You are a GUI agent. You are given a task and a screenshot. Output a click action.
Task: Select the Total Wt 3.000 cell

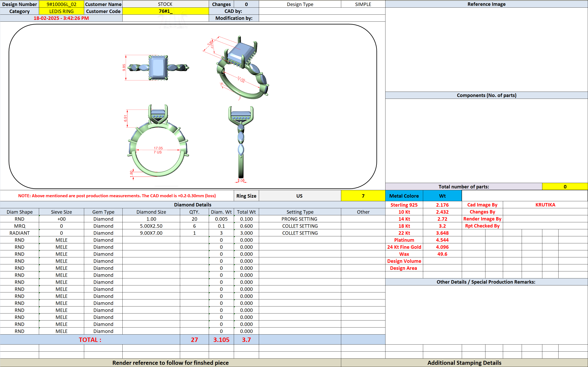click(246, 233)
